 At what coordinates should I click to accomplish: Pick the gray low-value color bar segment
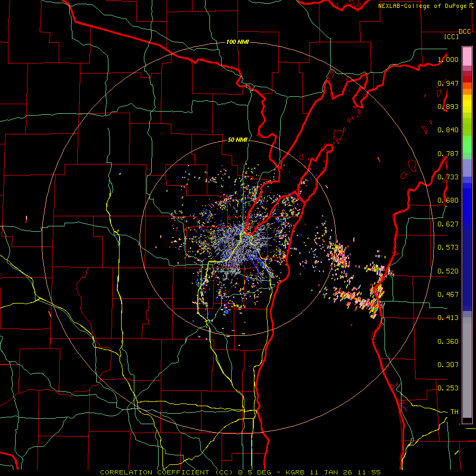point(467,368)
